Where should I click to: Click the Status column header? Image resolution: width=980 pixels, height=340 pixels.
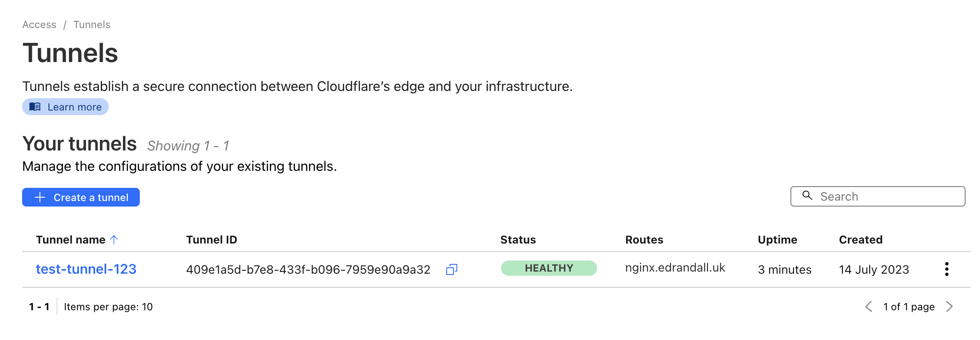pyautogui.click(x=518, y=240)
